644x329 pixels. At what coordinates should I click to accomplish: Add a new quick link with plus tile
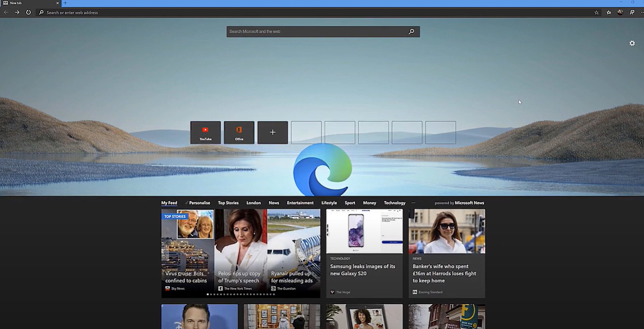272,132
